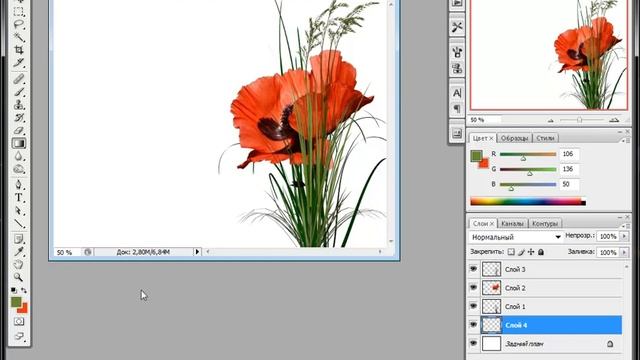Select the Brush tool

(19, 92)
